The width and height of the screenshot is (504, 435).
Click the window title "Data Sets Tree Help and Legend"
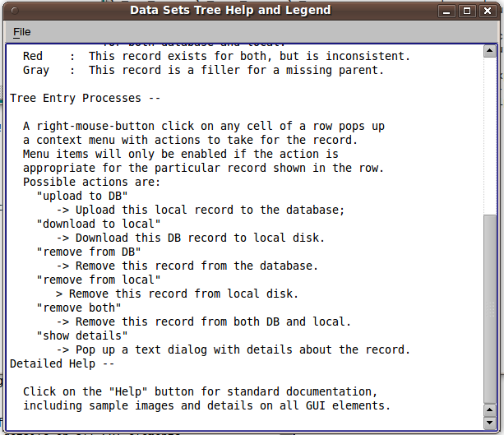click(230, 11)
